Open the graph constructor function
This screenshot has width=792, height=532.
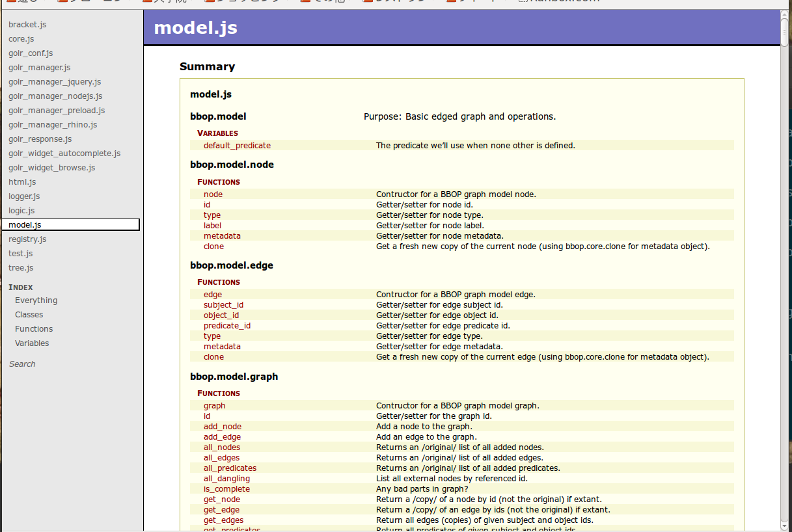[x=215, y=406]
